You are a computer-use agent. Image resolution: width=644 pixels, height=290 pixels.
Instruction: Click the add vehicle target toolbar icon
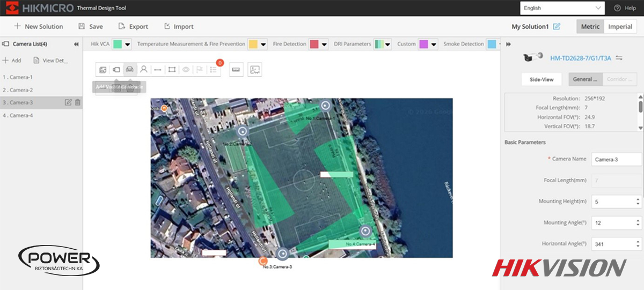click(129, 70)
